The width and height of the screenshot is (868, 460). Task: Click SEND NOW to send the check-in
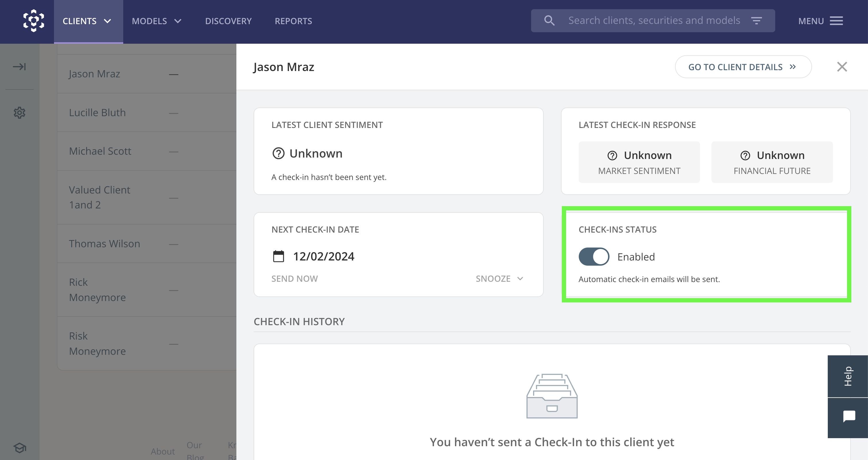[x=294, y=279]
